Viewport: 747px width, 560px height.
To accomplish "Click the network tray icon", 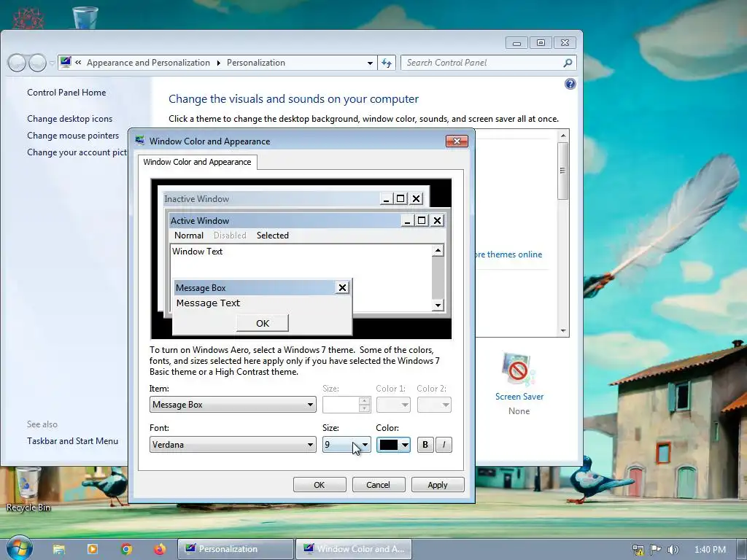I will point(638,550).
